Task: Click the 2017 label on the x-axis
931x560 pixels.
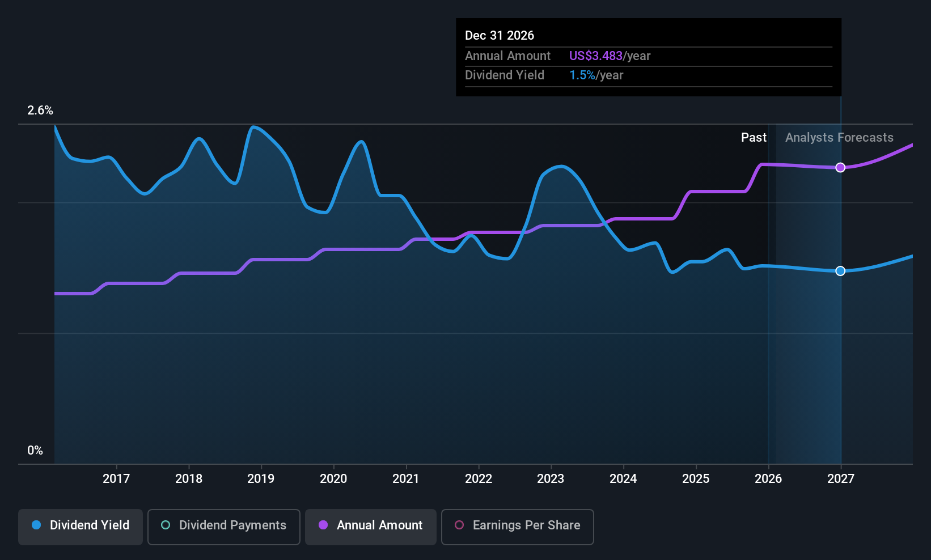Action: [116, 479]
